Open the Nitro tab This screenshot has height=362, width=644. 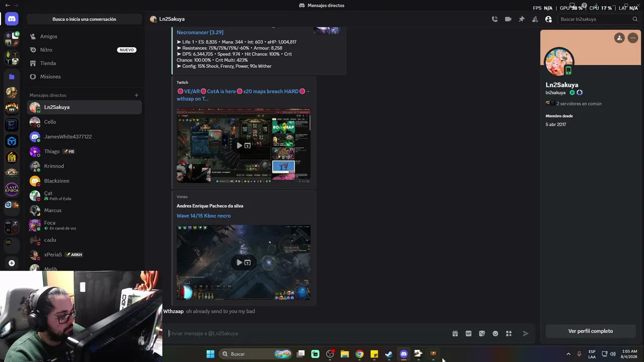84,50
